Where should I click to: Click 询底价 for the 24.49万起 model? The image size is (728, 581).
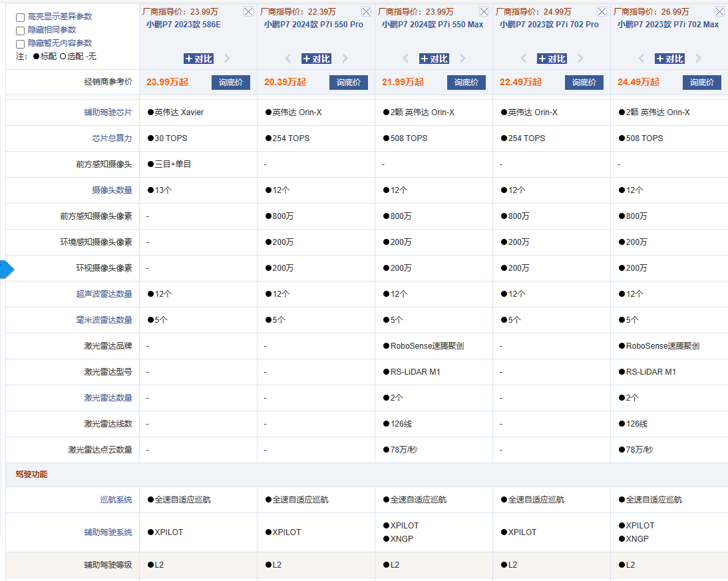pos(702,83)
